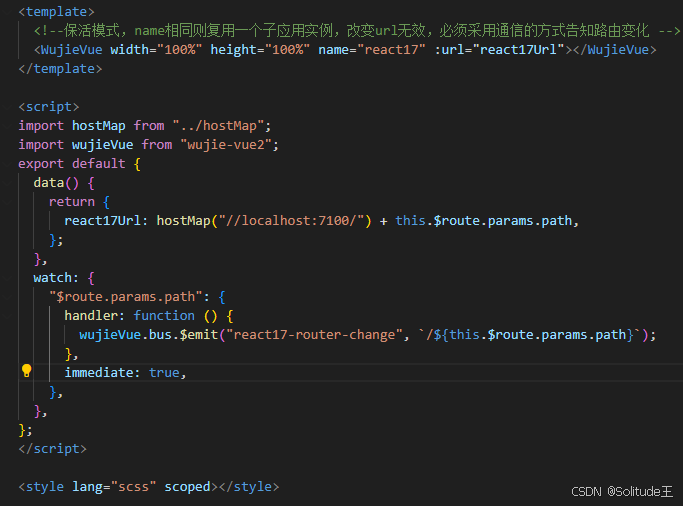Viewport: 683px width, 506px height.
Task: Click wujieVue.bus.$emit call
Action: tap(149, 335)
